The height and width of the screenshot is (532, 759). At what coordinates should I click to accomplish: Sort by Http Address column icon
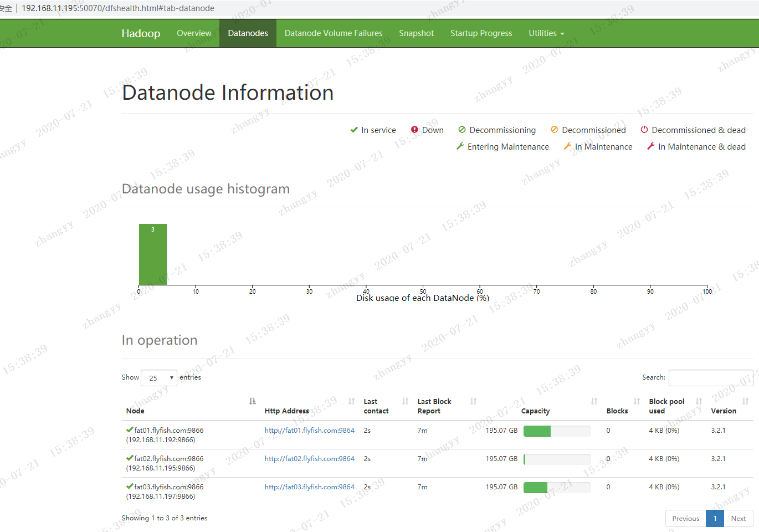pyautogui.click(x=351, y=401)
